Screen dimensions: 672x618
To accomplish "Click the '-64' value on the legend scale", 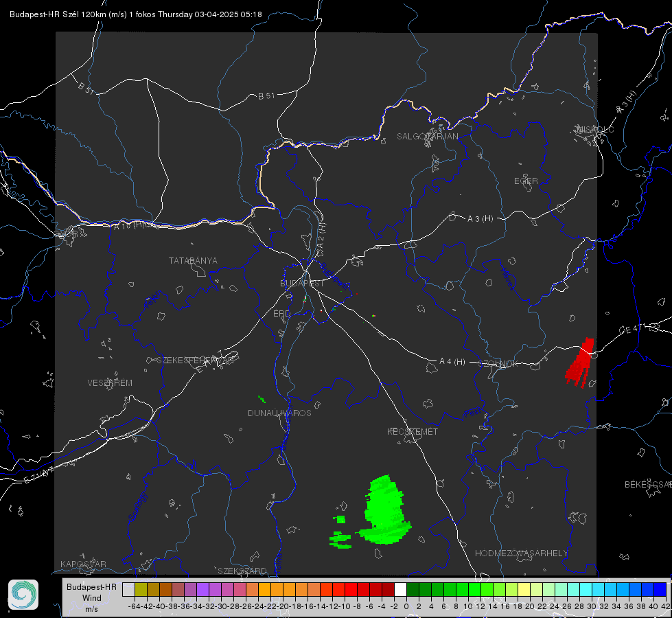I will (134, 606).
